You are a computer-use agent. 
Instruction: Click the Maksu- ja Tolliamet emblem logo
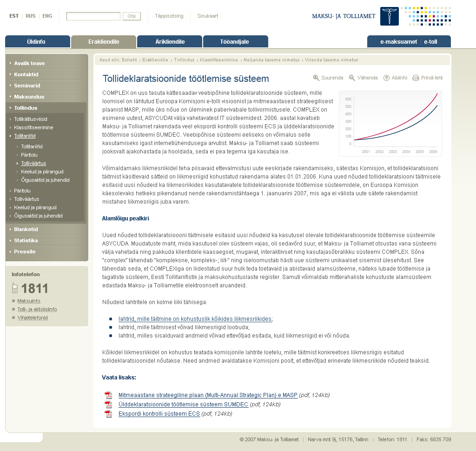click(x=390, y=16)
